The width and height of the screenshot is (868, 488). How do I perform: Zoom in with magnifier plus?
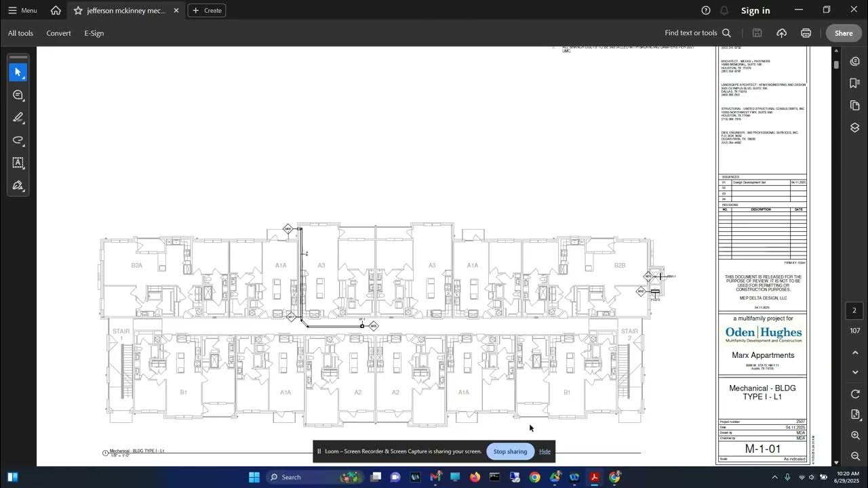(x=854, y=435)
